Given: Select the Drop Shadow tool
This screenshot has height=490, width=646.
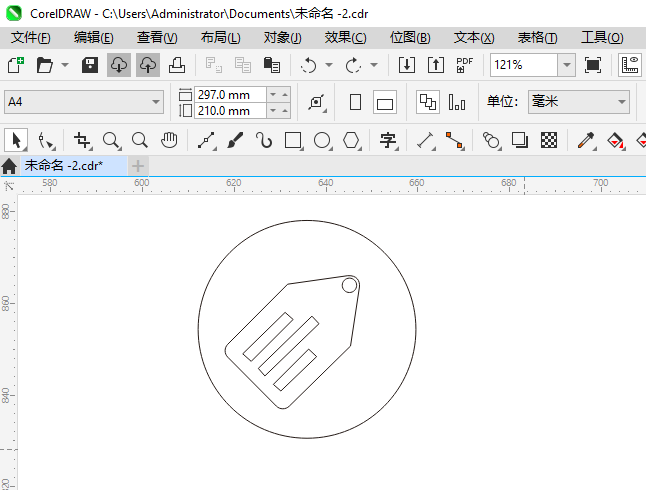Looking at the screenshot, I should pos(520,141).
